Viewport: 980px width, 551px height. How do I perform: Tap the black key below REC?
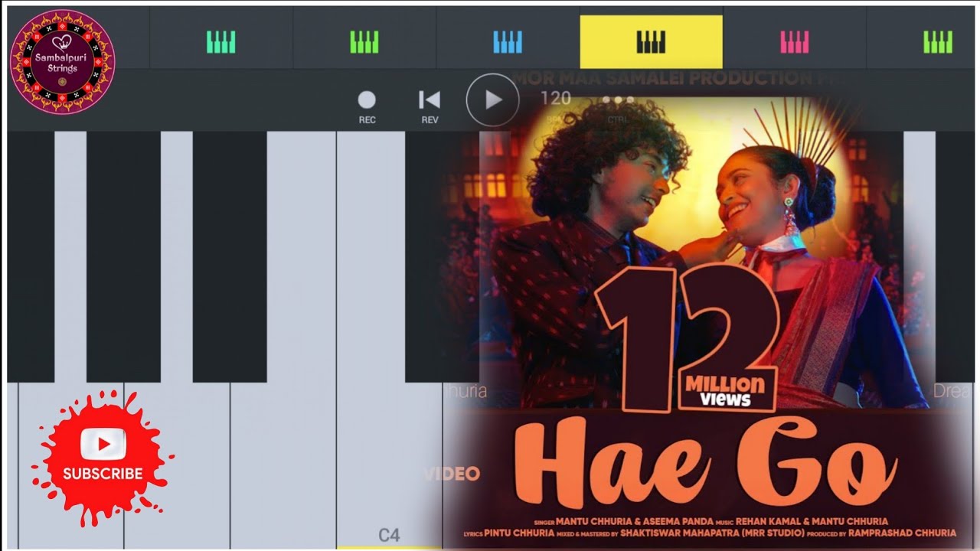coord(442,256)
